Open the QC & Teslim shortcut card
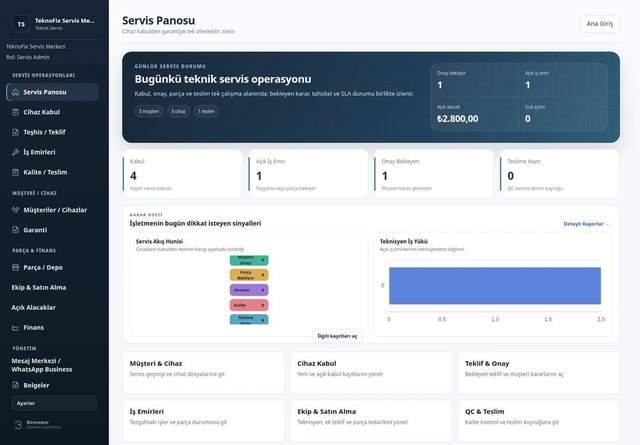640x445 pixels. click(x=539, y=421)
